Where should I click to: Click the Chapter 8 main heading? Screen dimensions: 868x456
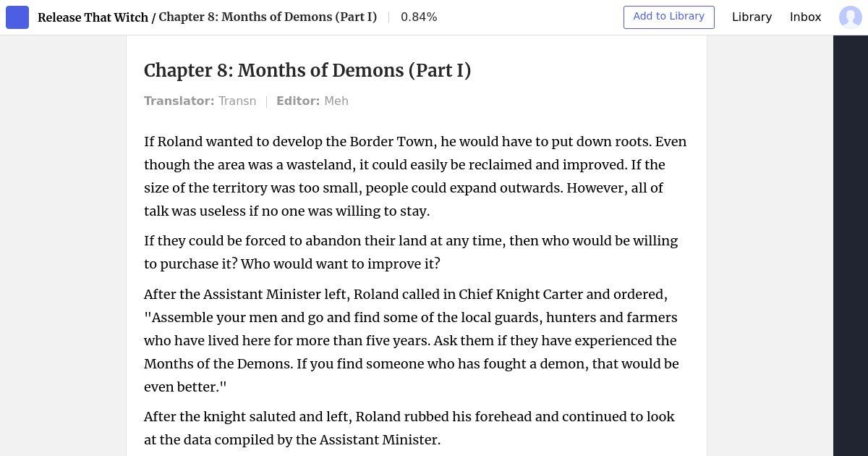(x=307, y=70)
